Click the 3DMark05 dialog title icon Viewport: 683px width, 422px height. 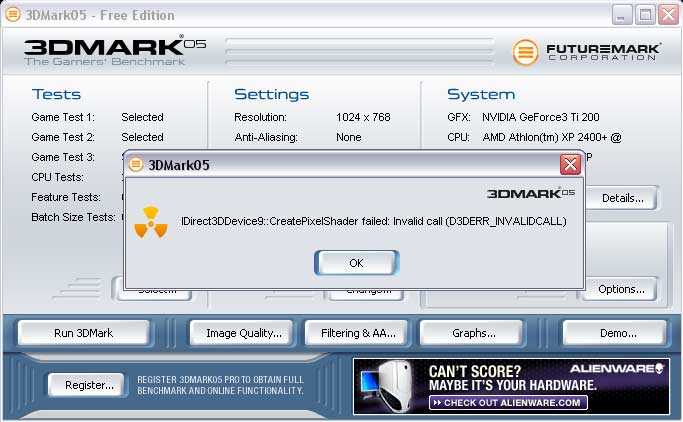coord(136,165)
